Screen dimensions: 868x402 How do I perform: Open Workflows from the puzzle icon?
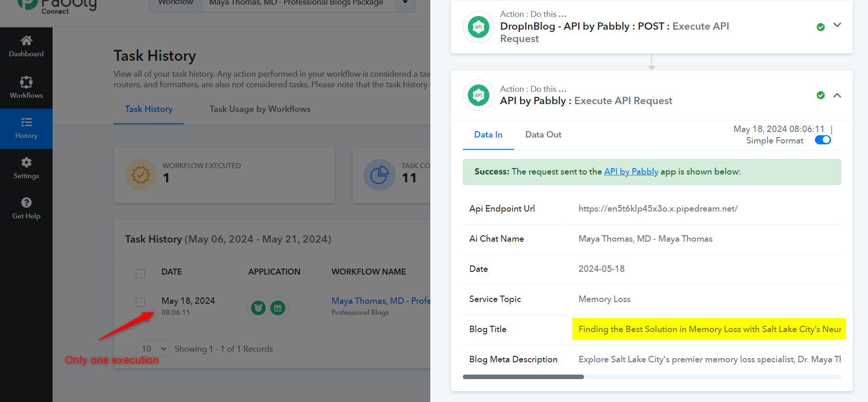click(26, 82)
